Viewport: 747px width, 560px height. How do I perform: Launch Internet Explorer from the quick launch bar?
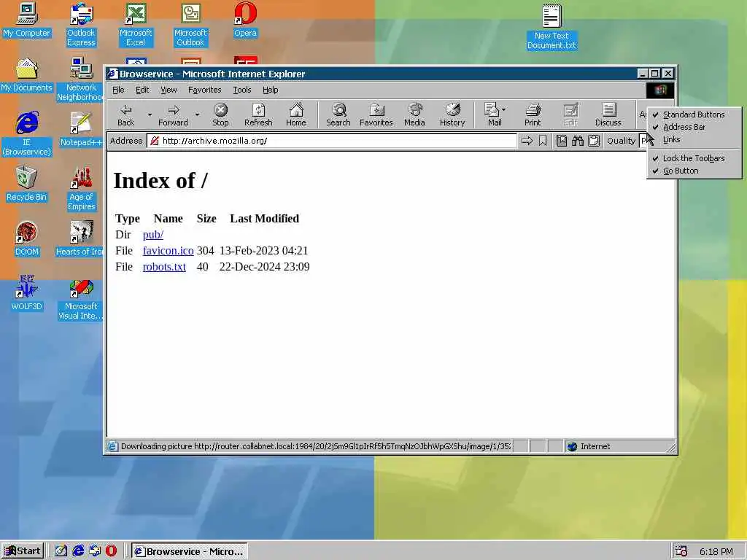78,551
